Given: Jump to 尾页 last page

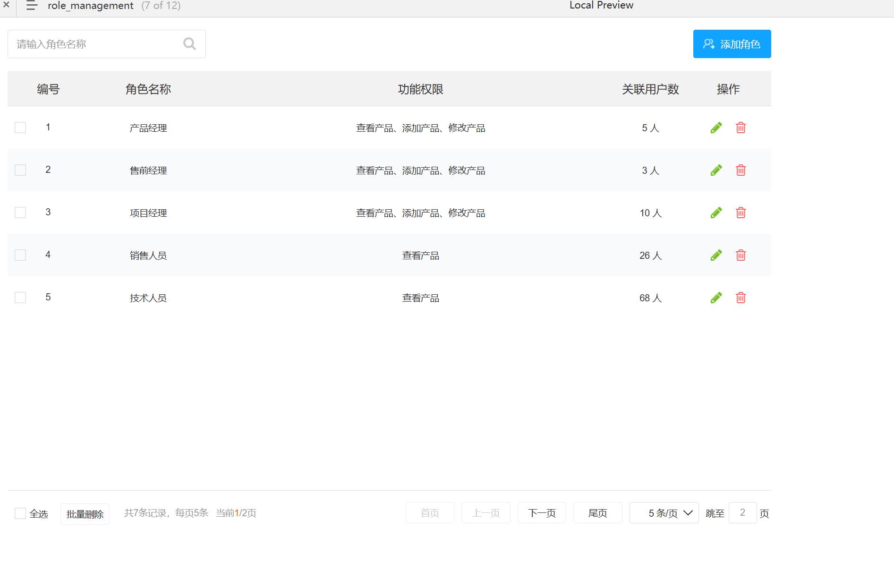Looking at the screenshot, I should coord(597,513).
